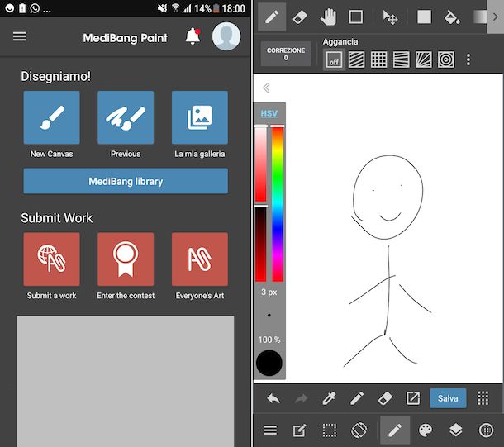The width and height of the screenshot is (504, 447).
Task: Select the fill rectangle tool
Action: pos(425,17)
